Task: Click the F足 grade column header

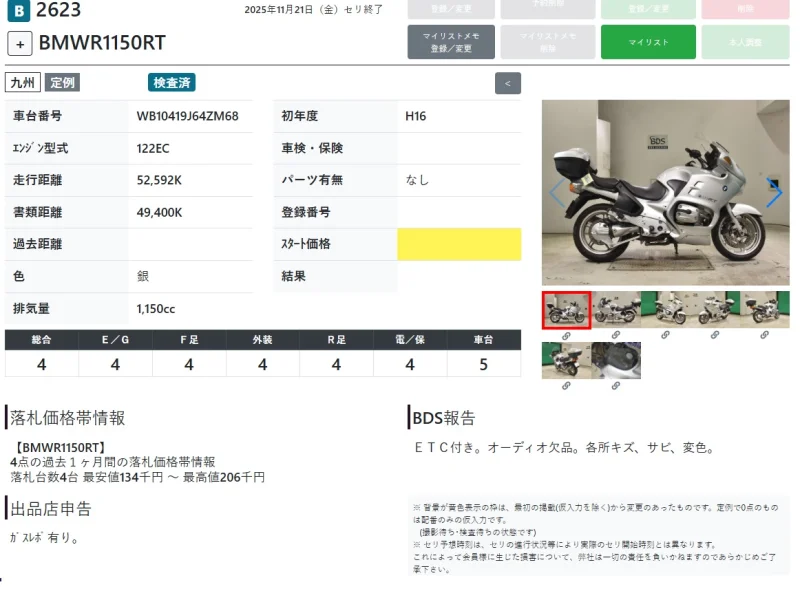Action: tap(189, 340)
